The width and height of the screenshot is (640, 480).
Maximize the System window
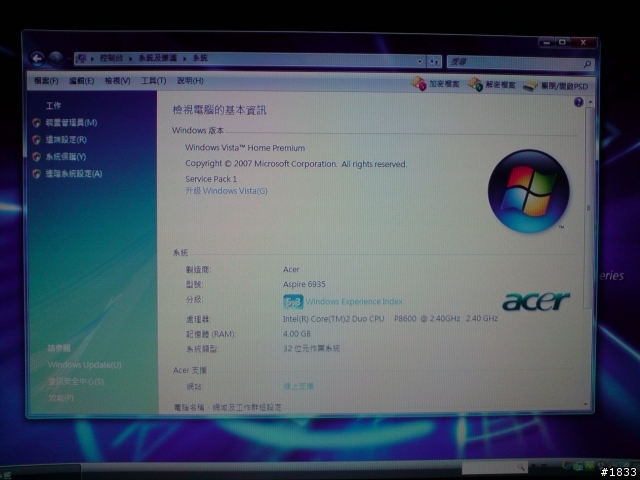click(562, 42)
